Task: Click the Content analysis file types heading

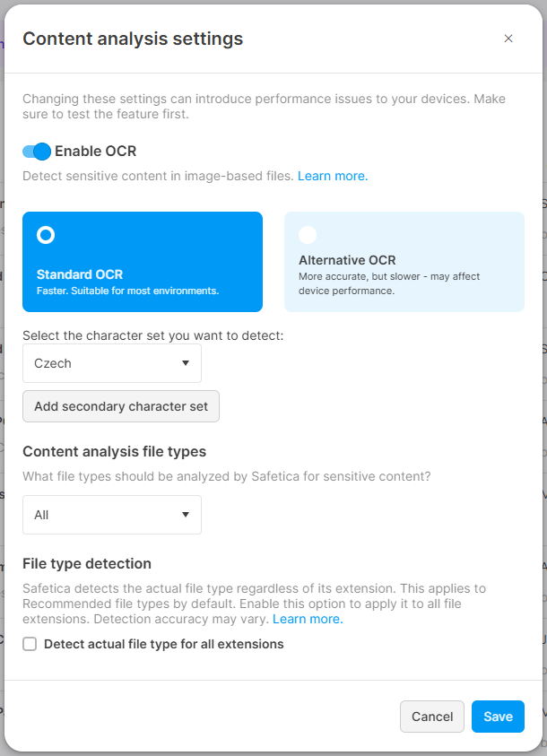Action: 114,452
